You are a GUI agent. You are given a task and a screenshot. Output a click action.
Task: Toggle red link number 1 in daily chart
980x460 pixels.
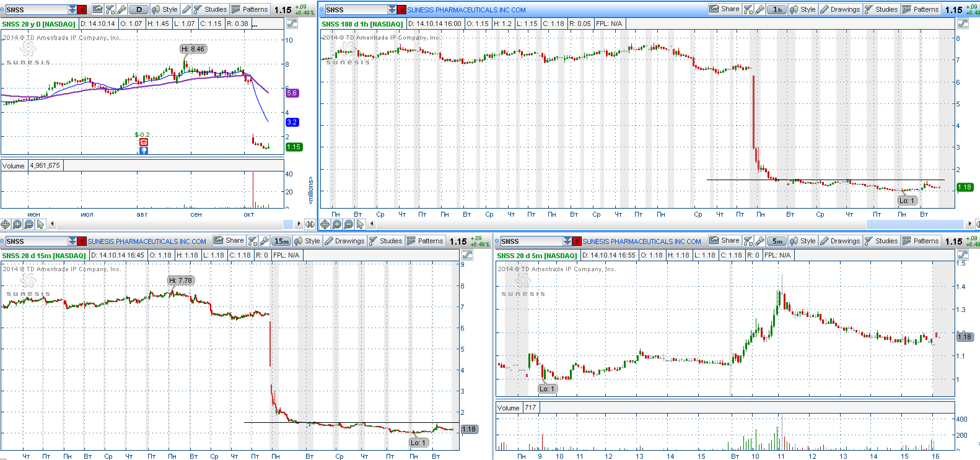tap(82, 9)
